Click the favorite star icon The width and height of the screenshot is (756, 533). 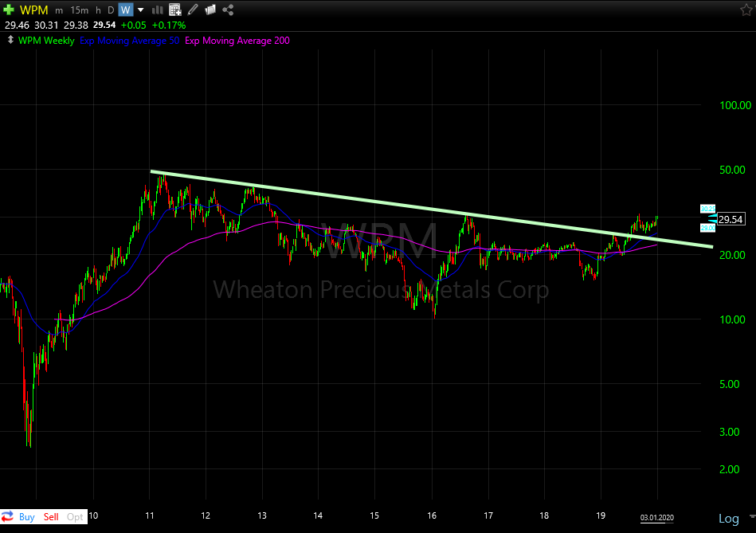(x=746, y=10)
